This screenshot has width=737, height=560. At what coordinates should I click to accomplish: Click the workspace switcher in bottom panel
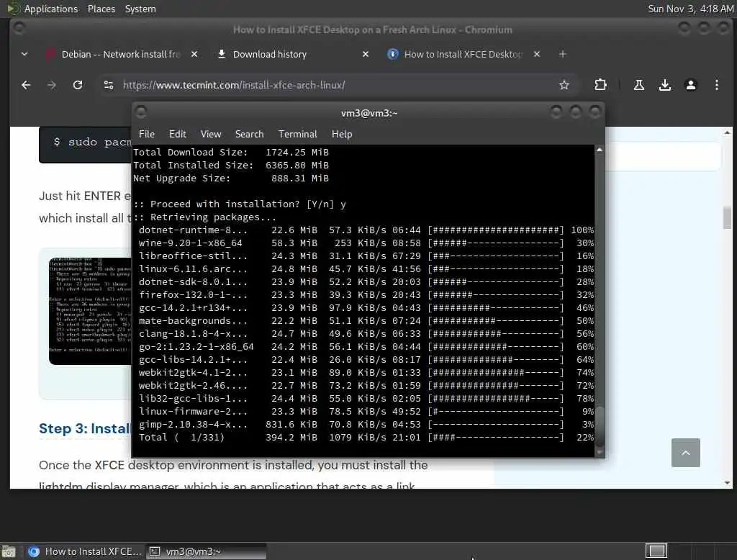[x=656, y=551]
